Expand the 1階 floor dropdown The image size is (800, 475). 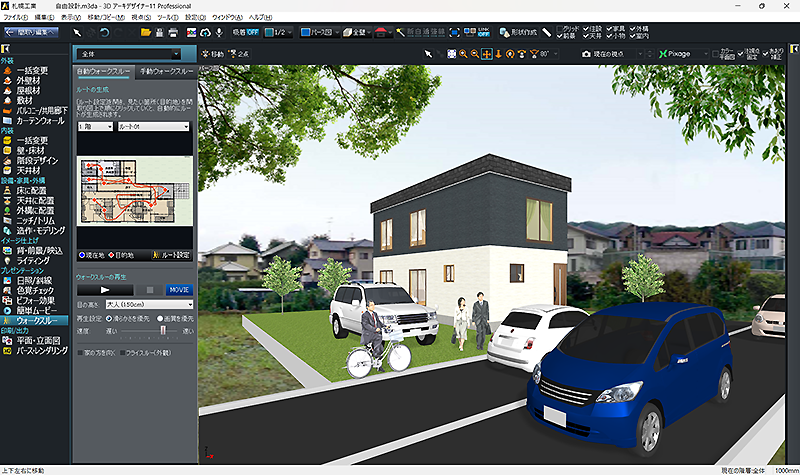(94, 127)
